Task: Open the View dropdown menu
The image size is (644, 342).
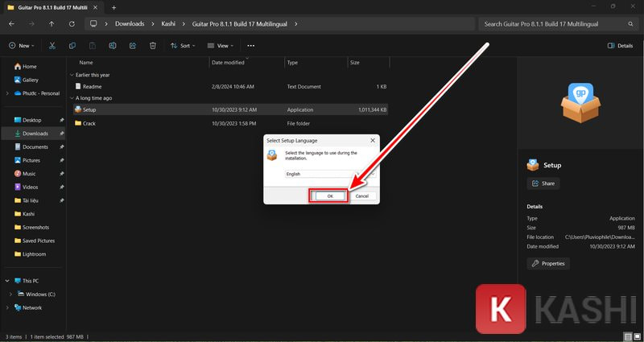Action: (220, 46)
